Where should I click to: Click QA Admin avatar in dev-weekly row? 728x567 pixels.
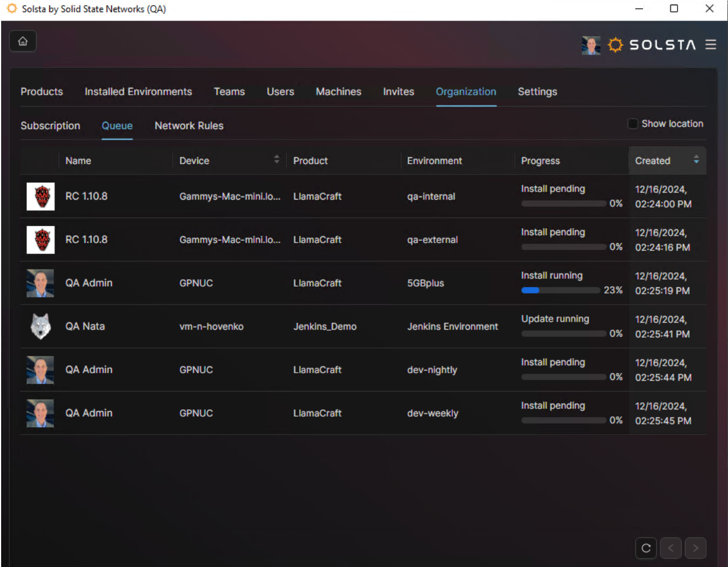(41, 413)
